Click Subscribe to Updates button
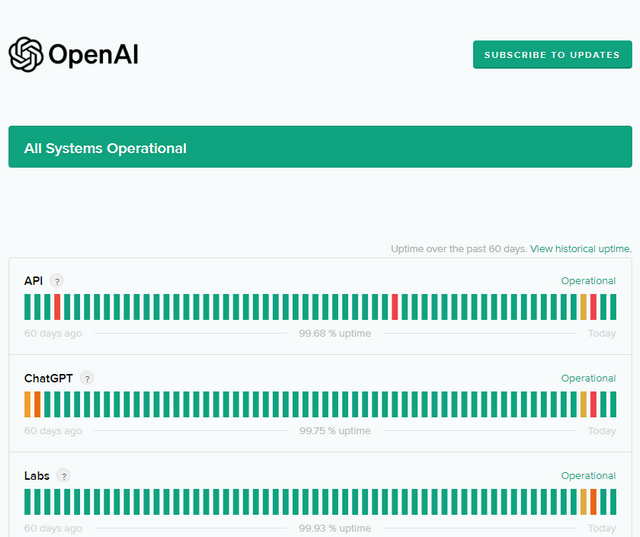 pos(552,54)
